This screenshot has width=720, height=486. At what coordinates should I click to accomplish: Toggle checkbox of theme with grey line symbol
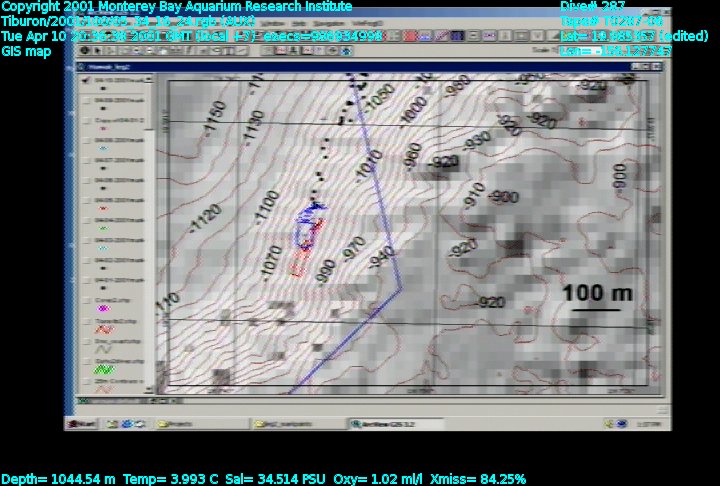86,341
